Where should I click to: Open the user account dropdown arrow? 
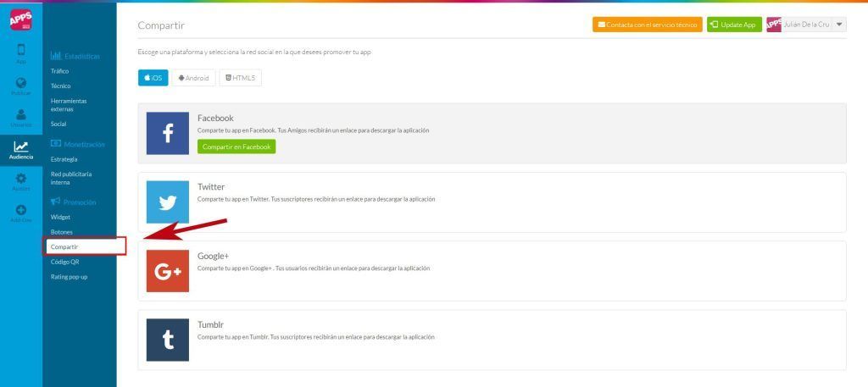(839, 25)
